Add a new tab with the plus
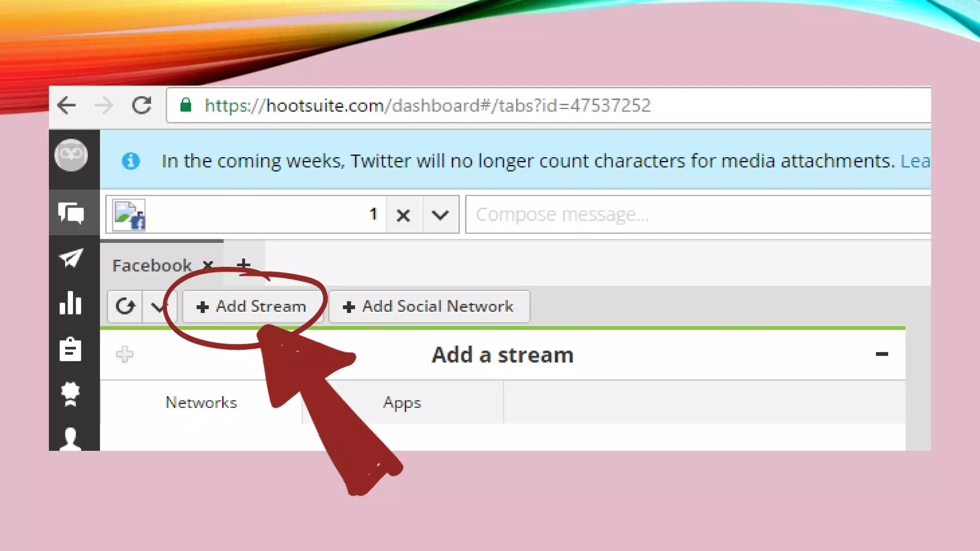980x551 pixels. [x=244, y=264]
